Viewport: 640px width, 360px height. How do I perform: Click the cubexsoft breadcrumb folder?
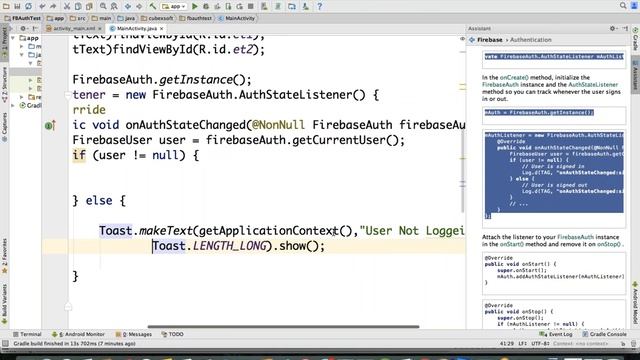157,18
